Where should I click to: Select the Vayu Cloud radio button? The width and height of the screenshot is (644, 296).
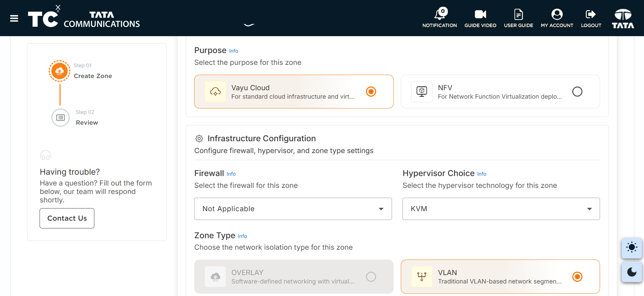(x=371, y=92)
